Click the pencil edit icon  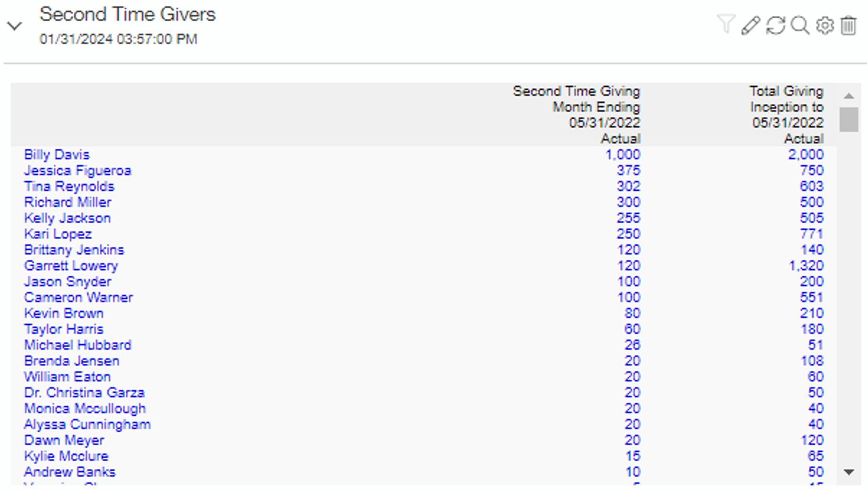(x=751, y=25)
